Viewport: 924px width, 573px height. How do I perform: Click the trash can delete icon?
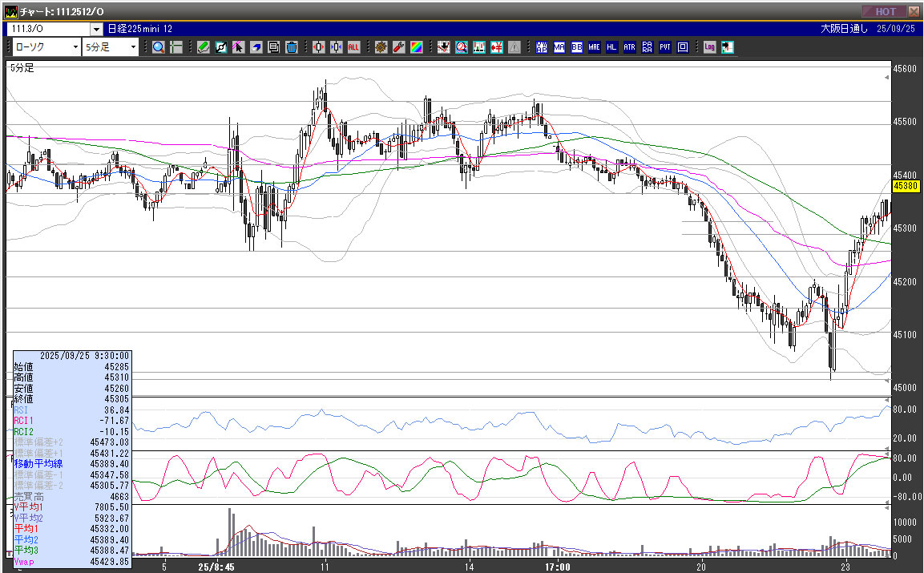click(292, 47)
